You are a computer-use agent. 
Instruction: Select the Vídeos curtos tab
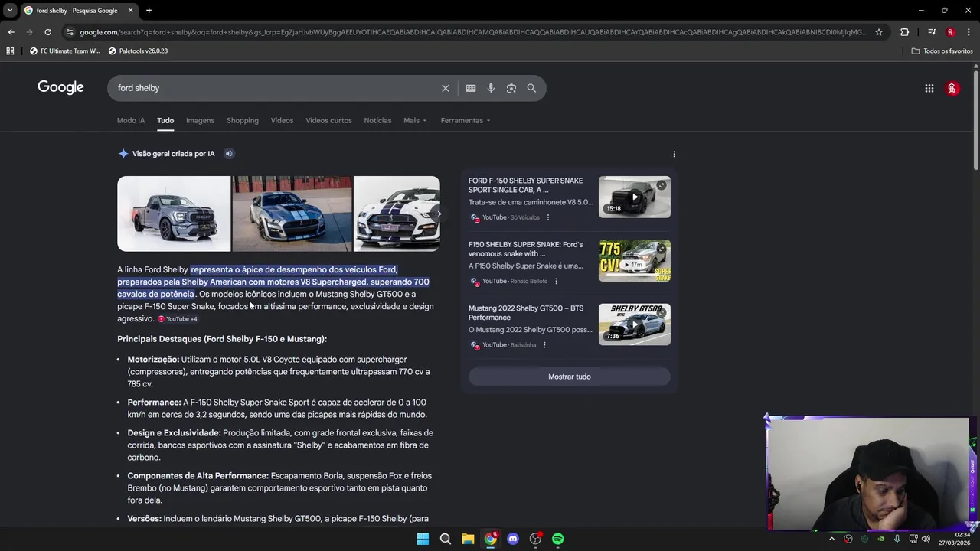328,120
